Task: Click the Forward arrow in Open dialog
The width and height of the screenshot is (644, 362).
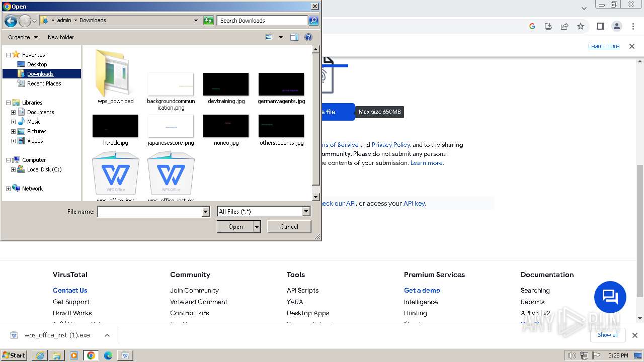Action: point(25,21)
